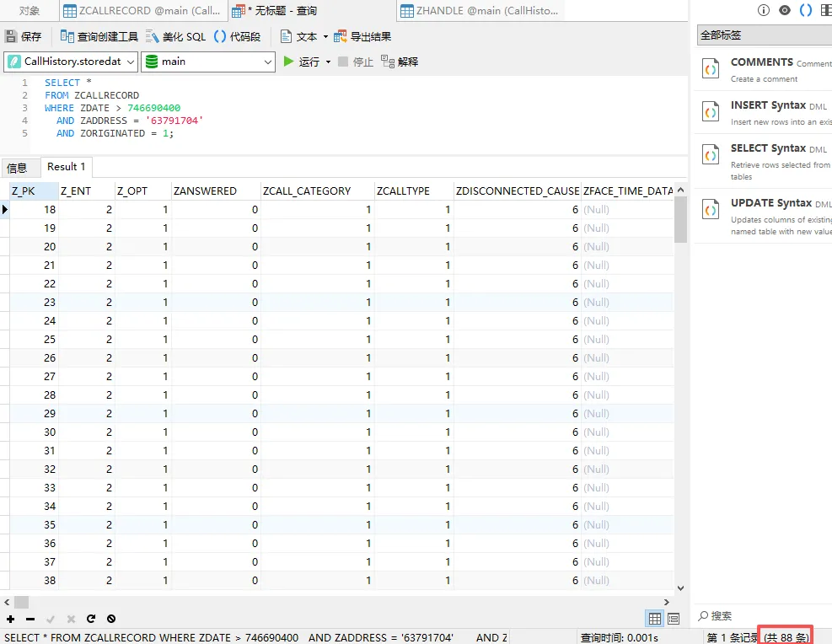Click the Z_ENT column header
This screenshot has height=644, width=832.
click(87, 191)
